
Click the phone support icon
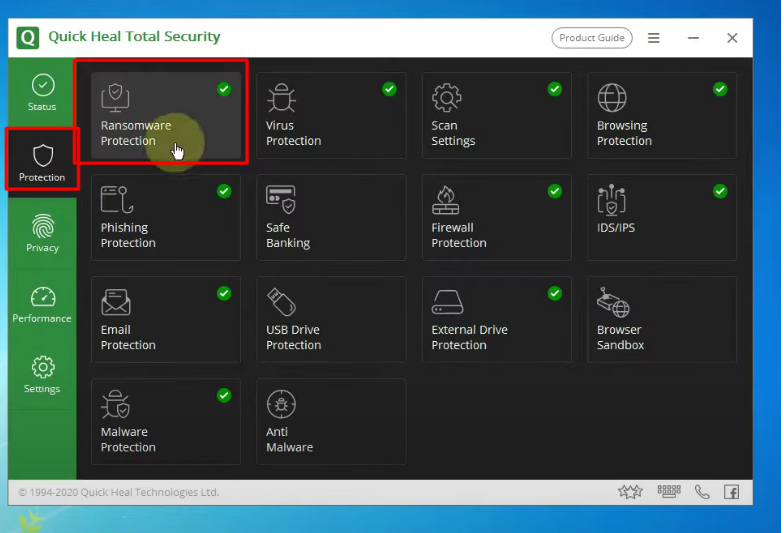pos(702,492)
